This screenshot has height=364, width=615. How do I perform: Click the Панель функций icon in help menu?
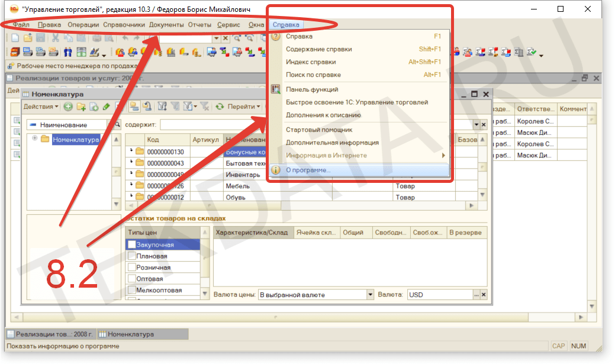pos(276,89)
